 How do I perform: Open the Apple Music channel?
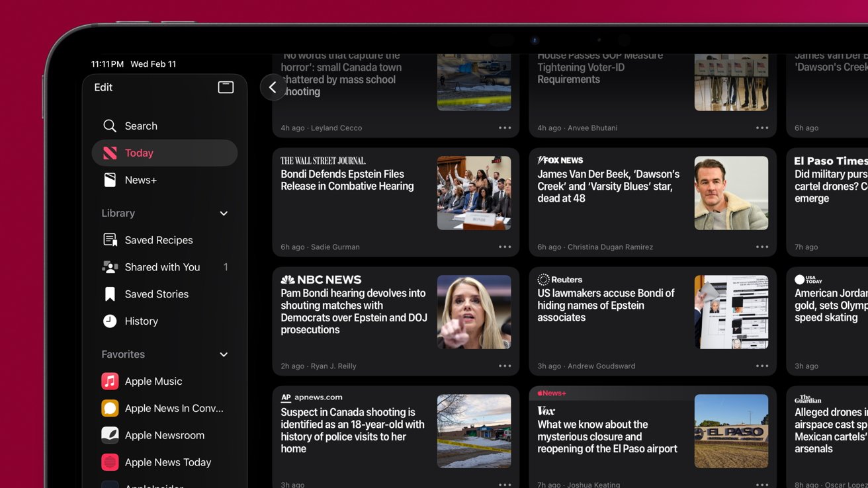pyautogui.click(x=154, y=381)
